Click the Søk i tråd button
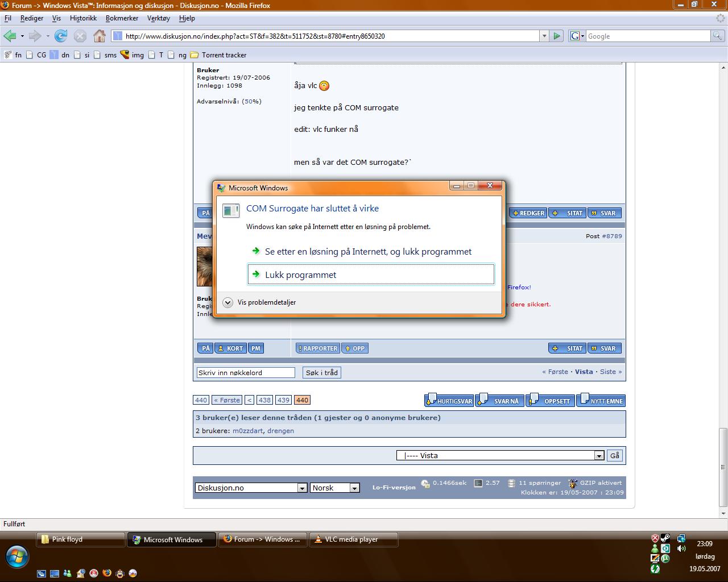Viewport: 728px width, 582px height. pos(322,373)
